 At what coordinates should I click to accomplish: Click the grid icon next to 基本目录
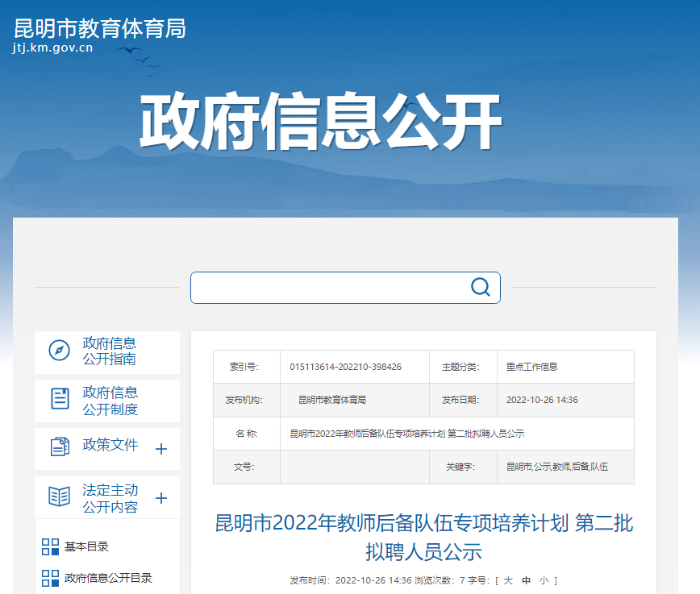tap(50, 547)
